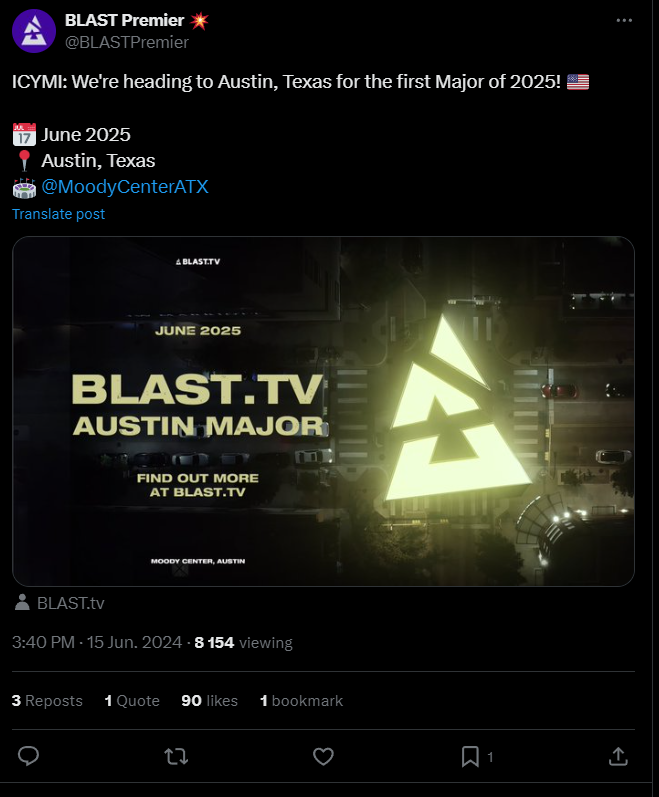The width and height of the screenshot is (659, 797).
Task: Click the BLAST Premier display name
Action: click(124, 20)
